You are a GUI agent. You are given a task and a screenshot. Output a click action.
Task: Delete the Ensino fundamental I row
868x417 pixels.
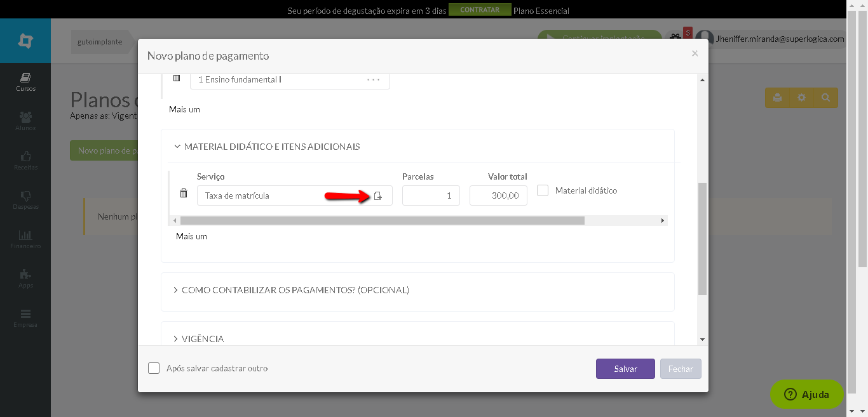[177, 78]
